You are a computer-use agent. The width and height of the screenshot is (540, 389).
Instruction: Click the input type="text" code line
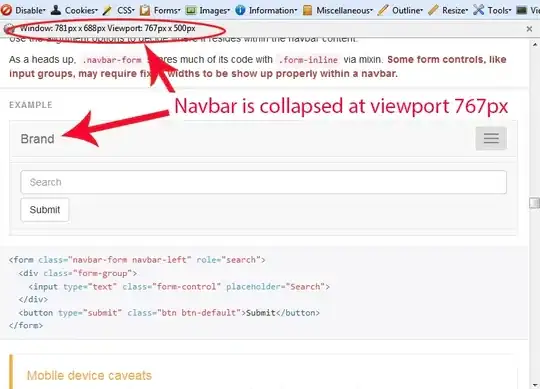pyautogui.click(x=179, y=286)
